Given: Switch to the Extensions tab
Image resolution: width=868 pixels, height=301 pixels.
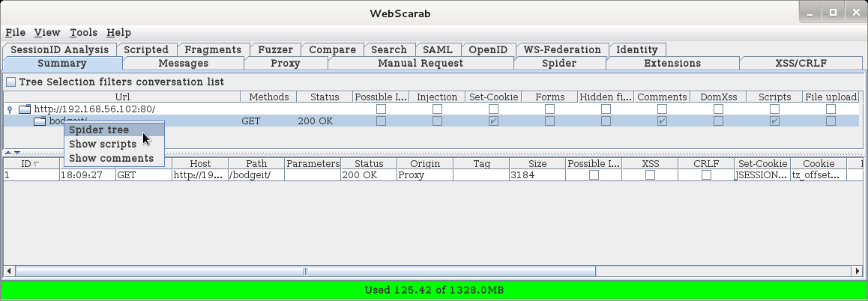Looking at the screenshot, I should (x=672, y=63).
